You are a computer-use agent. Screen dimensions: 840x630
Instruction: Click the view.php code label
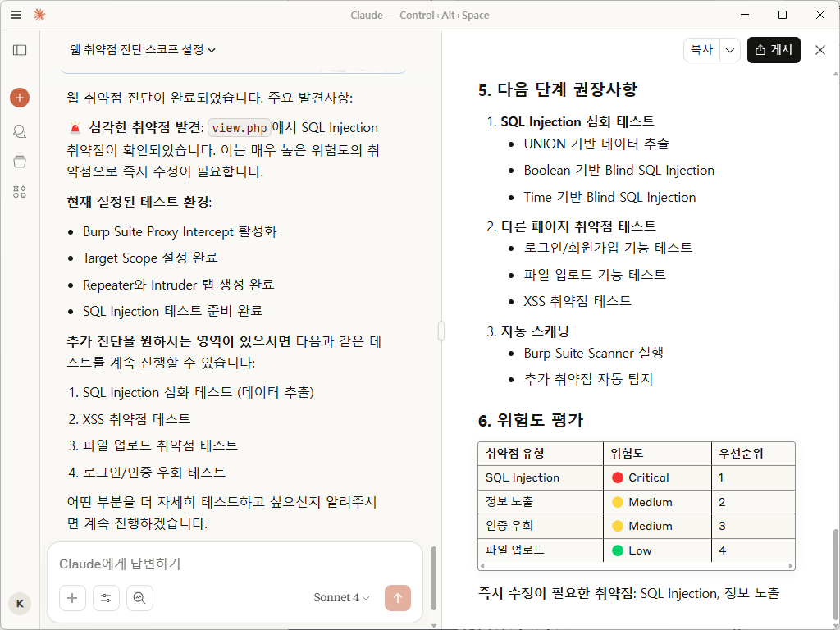[x=240, y=128]
